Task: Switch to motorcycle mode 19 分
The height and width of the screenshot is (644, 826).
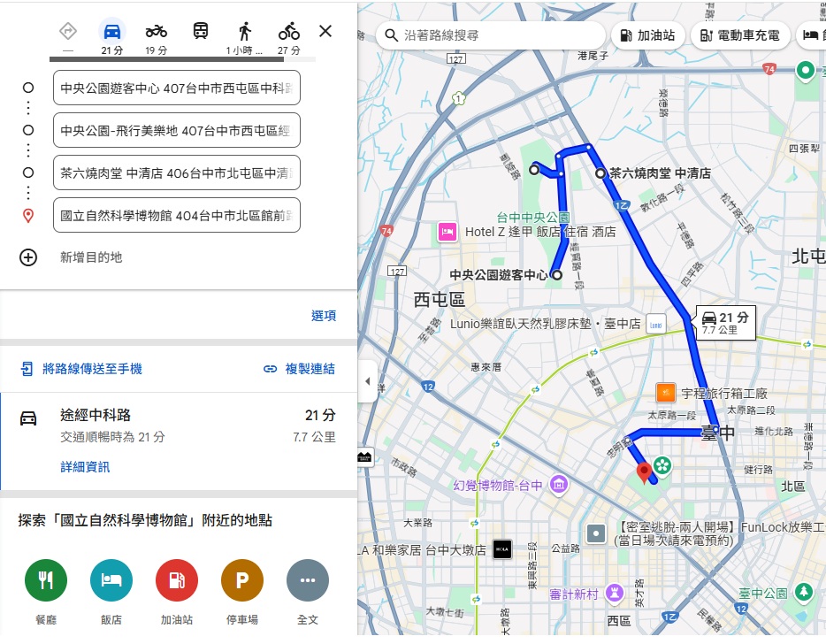Action: coord(157,36)
